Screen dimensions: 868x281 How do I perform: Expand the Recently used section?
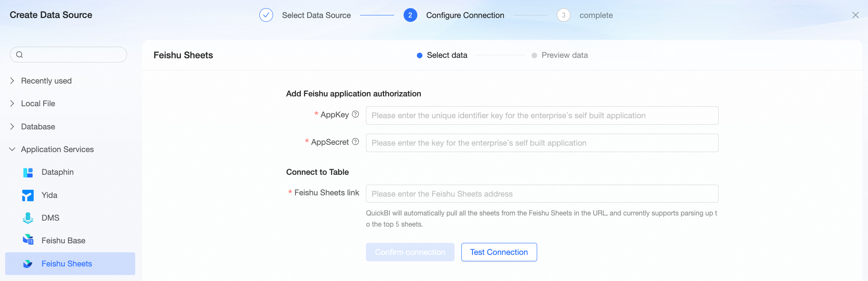click(12, 81)
